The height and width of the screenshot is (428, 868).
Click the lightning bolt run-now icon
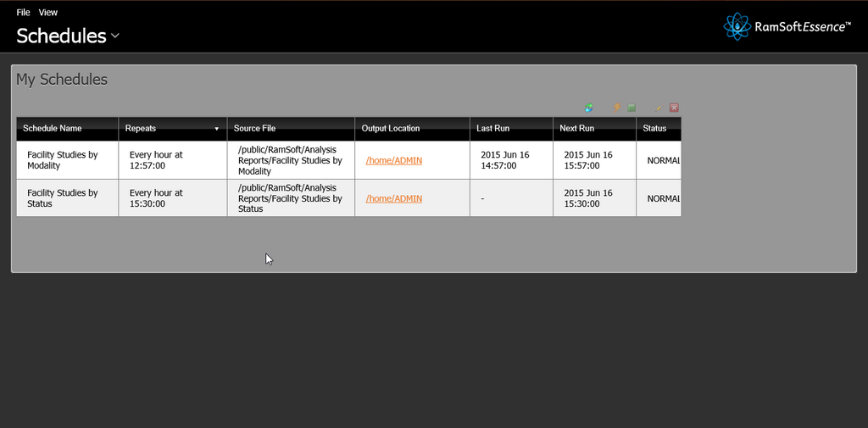[x=617, y=108]
